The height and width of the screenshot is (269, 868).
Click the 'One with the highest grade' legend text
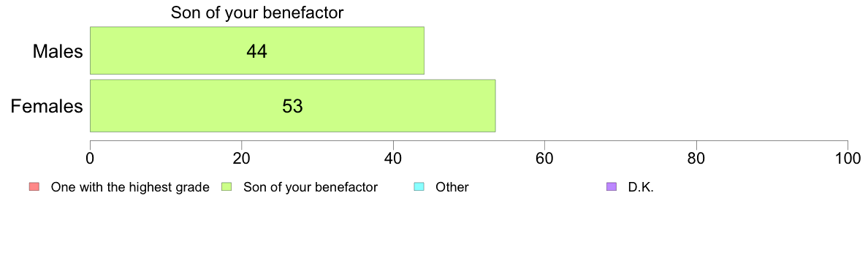pyautogui.click(x=130, y=187)
